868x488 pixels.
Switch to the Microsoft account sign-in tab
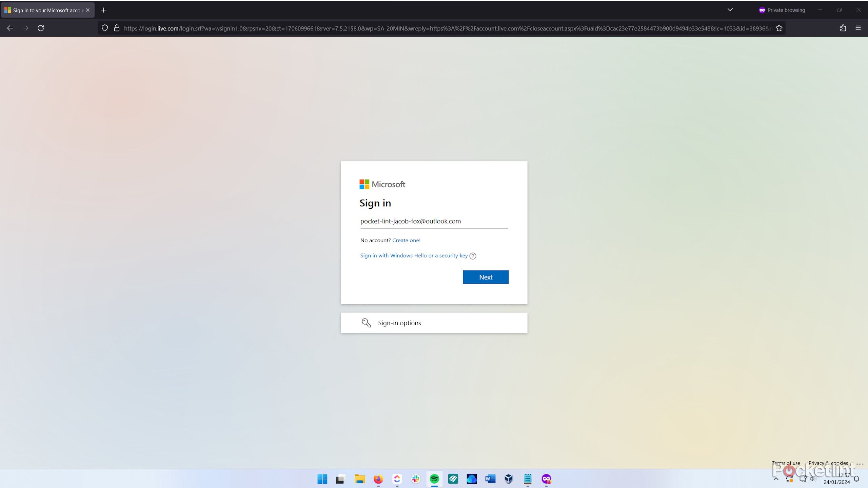44,10
